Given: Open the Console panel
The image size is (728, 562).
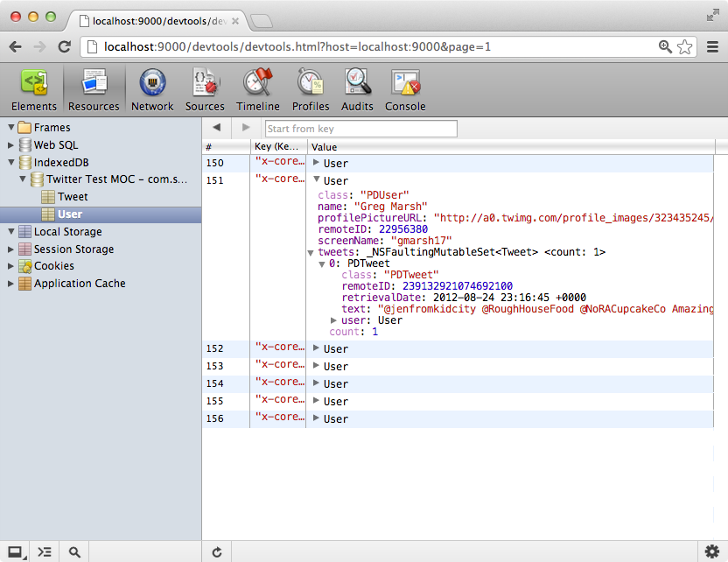Looking at the screenshot, I should pos(404,88).
